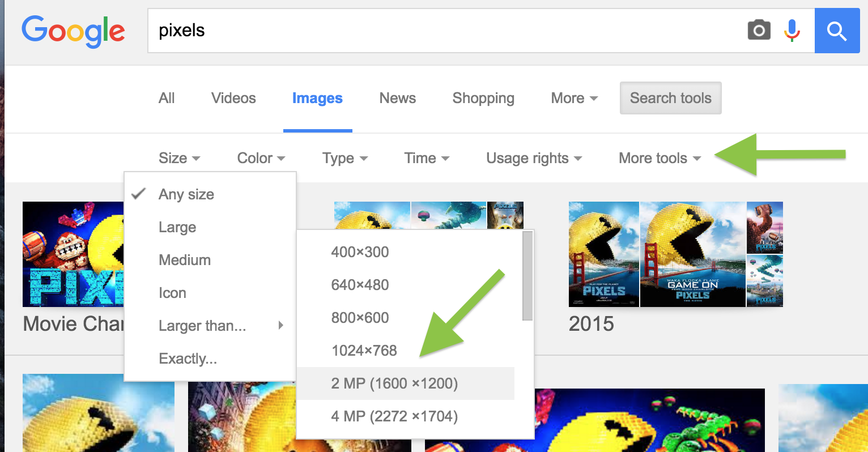868x452 pixels.
Task: Click the Google logo
Action: click(73, 31)
